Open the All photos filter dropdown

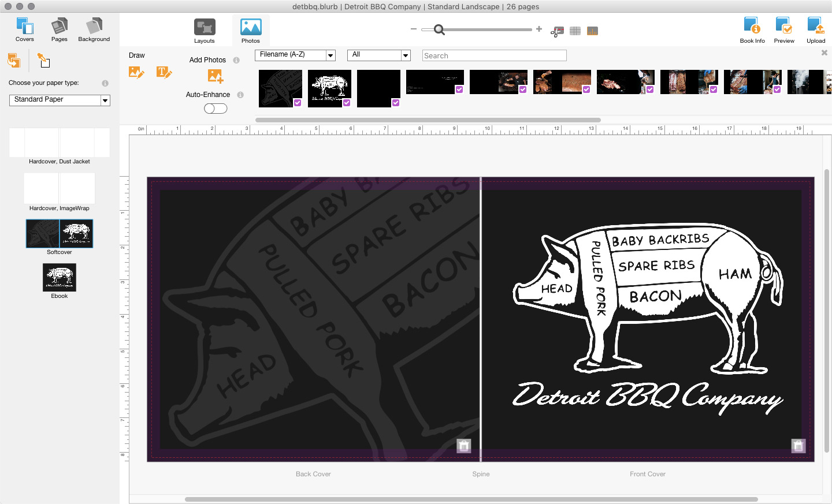tap(378, 55)
